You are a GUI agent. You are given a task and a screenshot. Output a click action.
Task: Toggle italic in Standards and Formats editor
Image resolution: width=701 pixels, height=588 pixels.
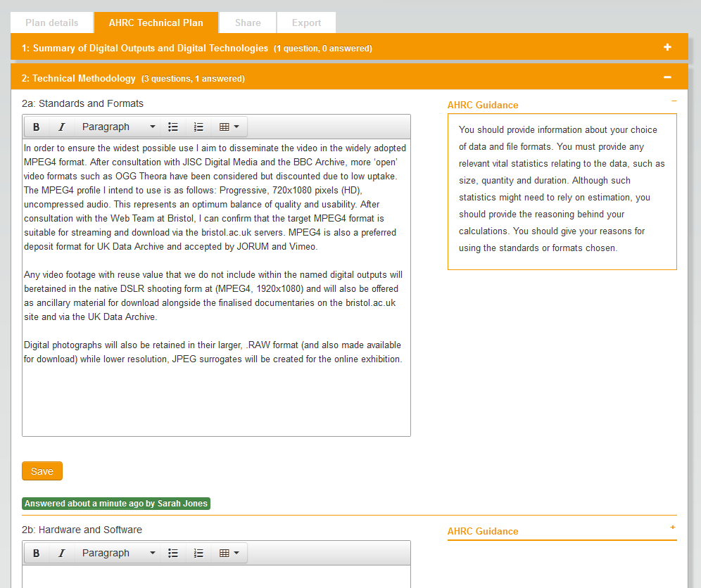(61, 127)
